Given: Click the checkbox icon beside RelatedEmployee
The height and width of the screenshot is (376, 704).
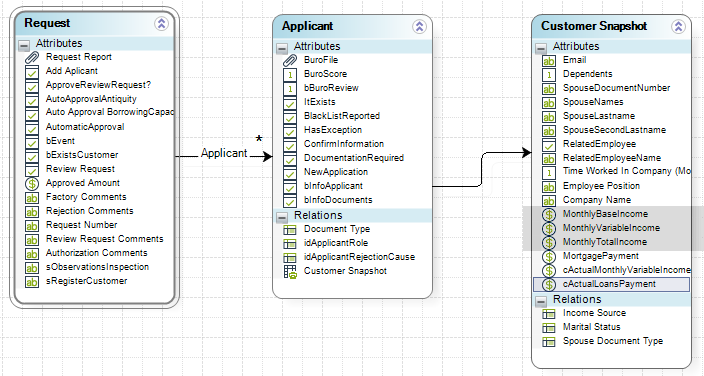Looking at the screenshot, I should tap(549, 145).
